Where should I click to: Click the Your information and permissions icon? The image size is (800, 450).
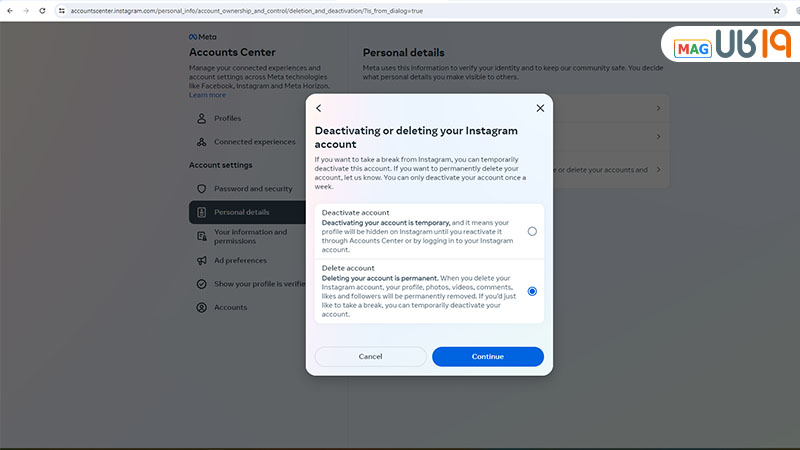point(202,236)
